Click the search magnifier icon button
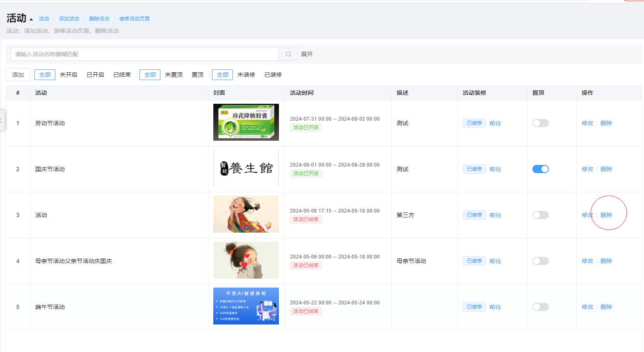644x352 pixels. pos(288,54)
